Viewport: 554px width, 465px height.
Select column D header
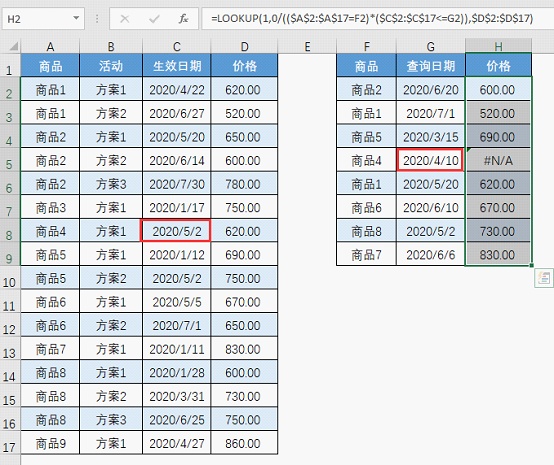(x=244, y=46)
